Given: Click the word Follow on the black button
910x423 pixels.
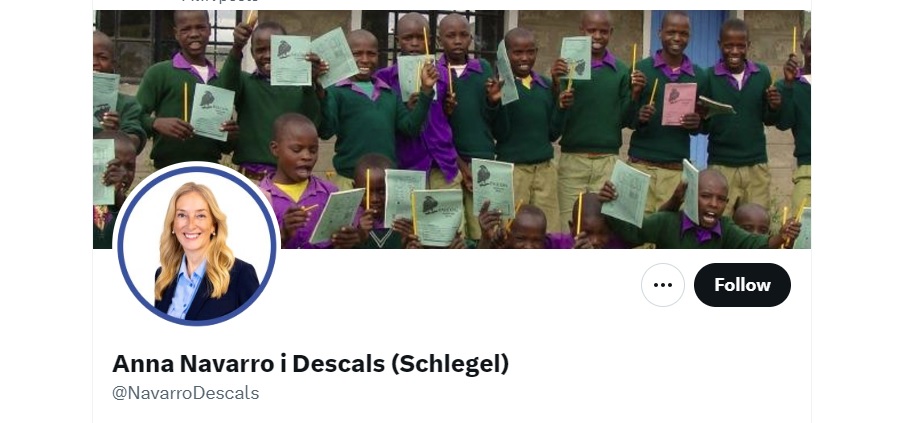Looking at the screenshot, I should pyautogui.click(x=742, y=285).
